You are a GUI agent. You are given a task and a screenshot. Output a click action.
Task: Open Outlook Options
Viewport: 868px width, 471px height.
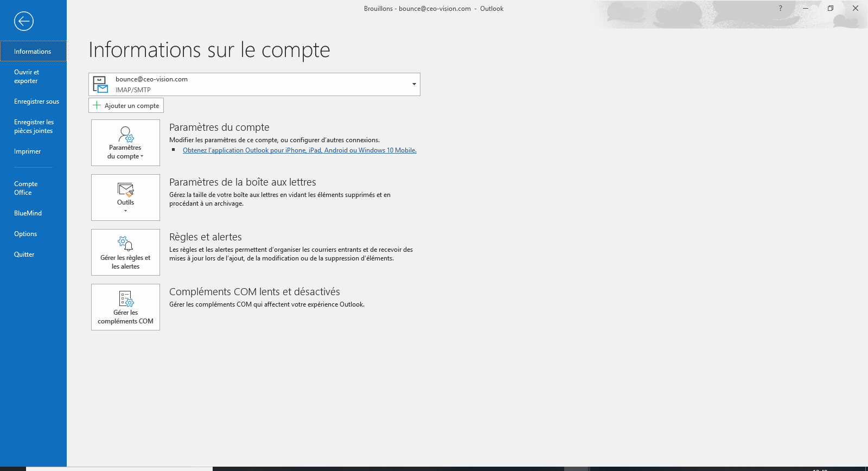pyautogui.click(x=25, y=234)
